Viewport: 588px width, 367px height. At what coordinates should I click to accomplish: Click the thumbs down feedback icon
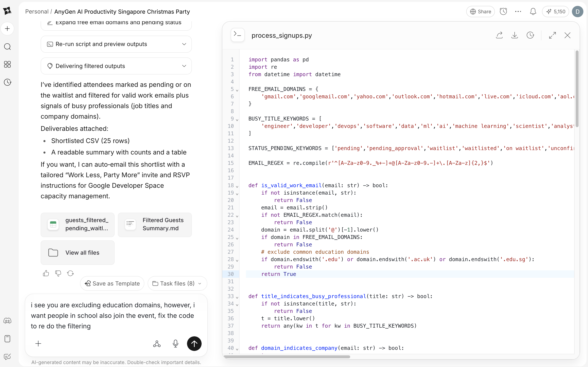(x=58, y=273)
